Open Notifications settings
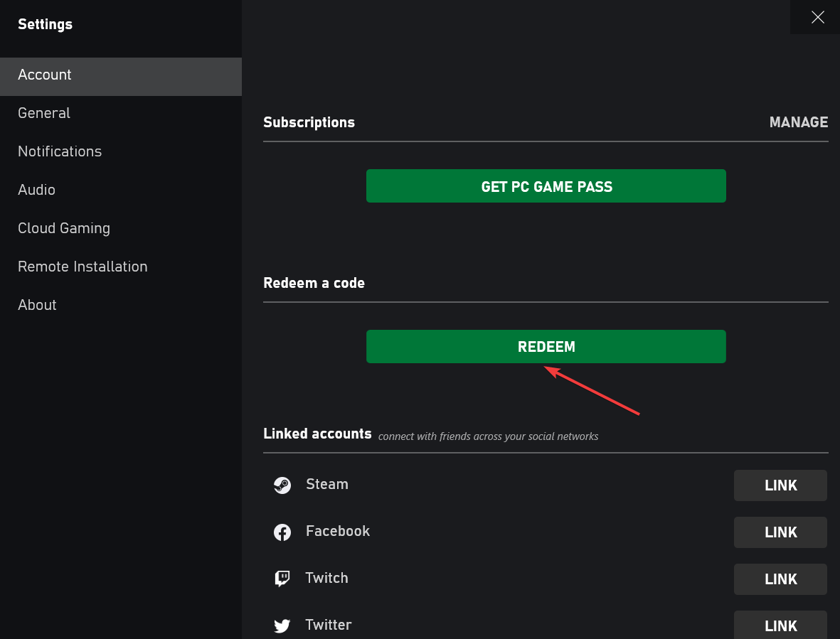The height and width of the screenshot is (639, 840). [x=120, y=151]
